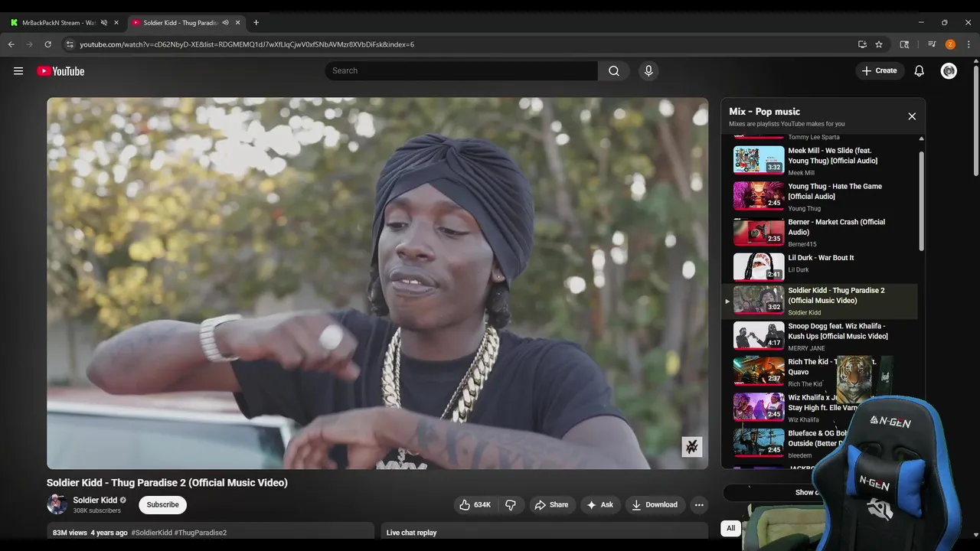Dislike the video with the thumbs-down
980x551 pixels.
point(511,505)
